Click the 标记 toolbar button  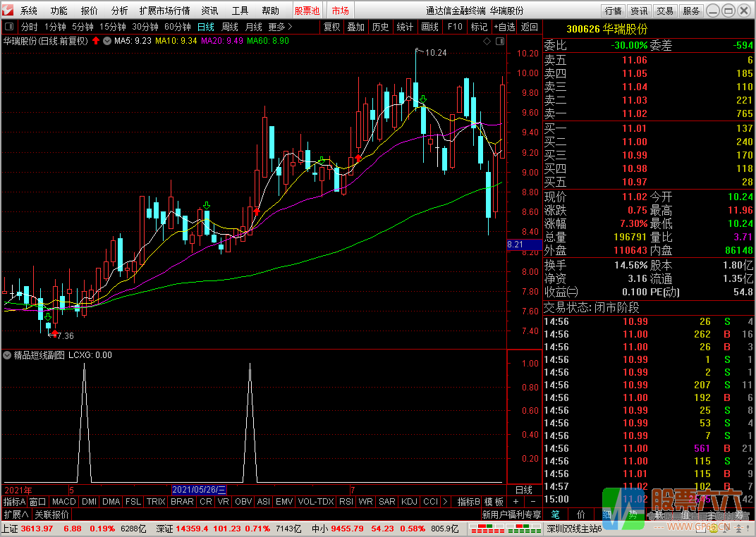[x=480, y=27]
